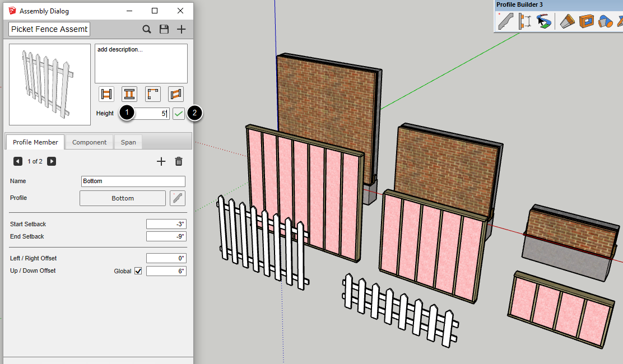Screen dimensions: 623x364
Task: Open the Profile Dialog molding icon in toolbar
Action: coord(506,21)
